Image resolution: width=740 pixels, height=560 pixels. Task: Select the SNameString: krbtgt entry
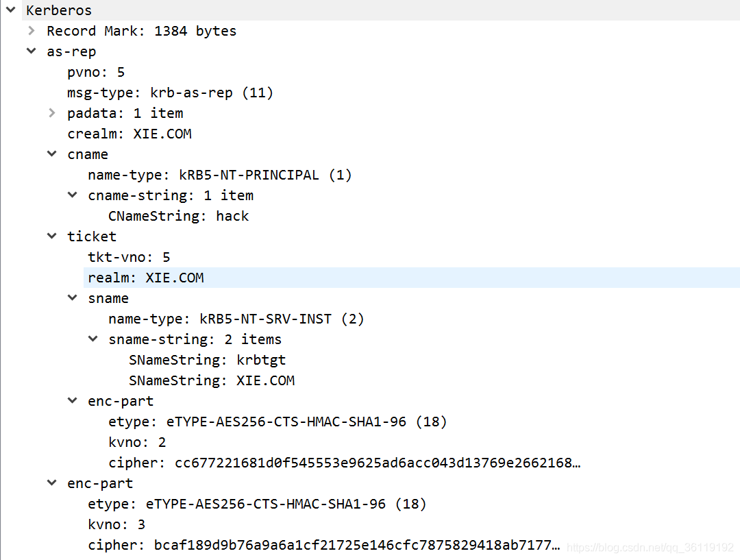pyautogui.click(x=207, y=360)
